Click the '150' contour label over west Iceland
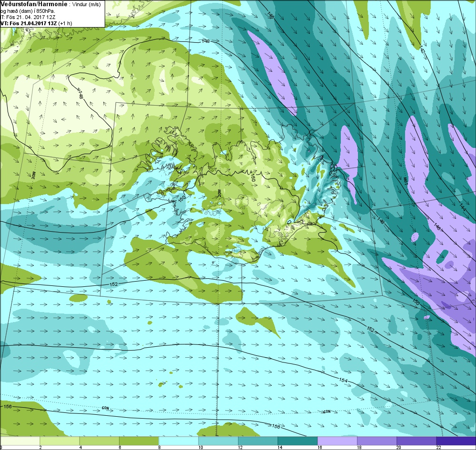This screenshot has width=476, height=450. [182, 199]
